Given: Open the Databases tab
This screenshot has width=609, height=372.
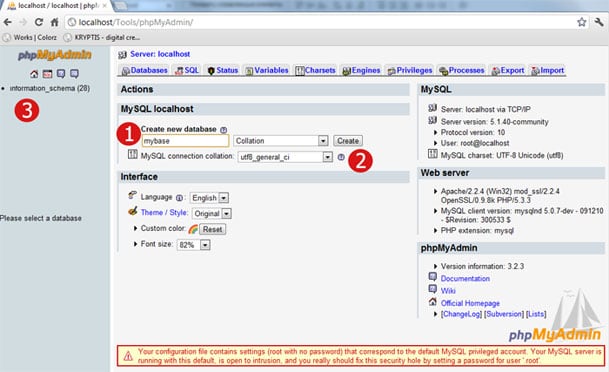Looking at the screenshot, I should pyautogui.click(x=144, y=70).
